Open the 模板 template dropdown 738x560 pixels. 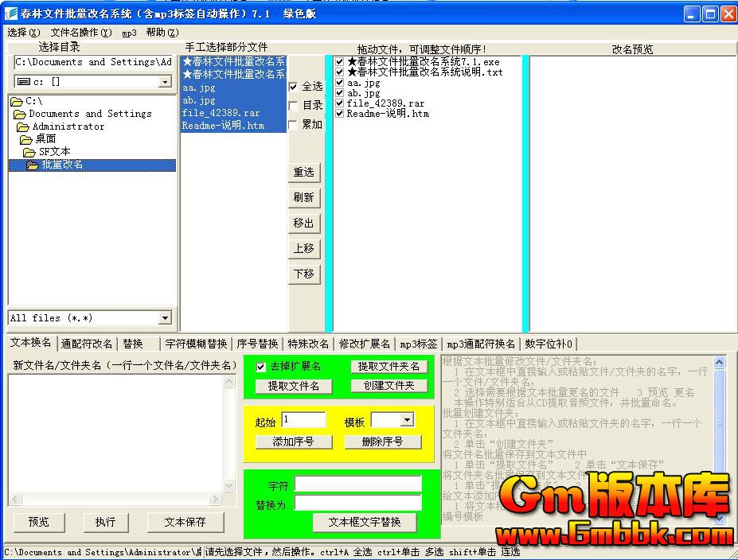(406, 420)
